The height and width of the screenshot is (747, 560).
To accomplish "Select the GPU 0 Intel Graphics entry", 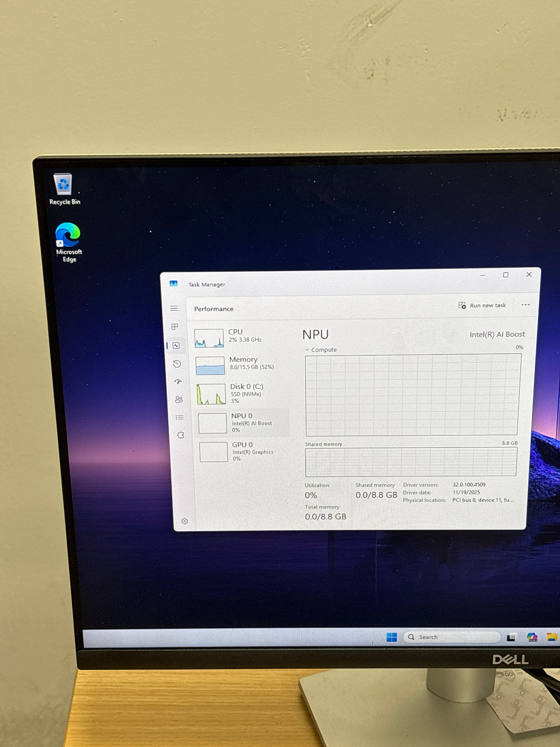I will [244, 451].
